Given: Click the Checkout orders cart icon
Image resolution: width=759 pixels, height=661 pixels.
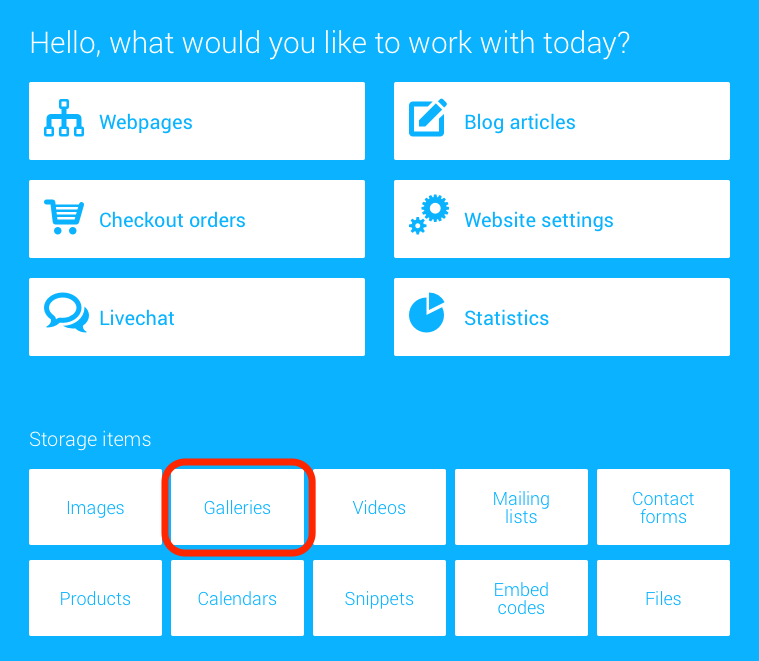Looking at the screenshot, I should pyautogui.click(x=64, y=217).
